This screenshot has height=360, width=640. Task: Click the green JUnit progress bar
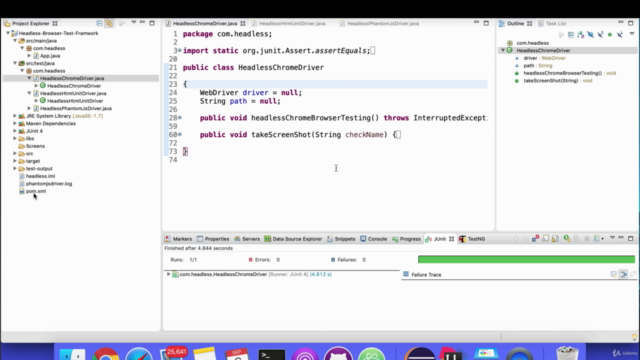tap(527, 260)
